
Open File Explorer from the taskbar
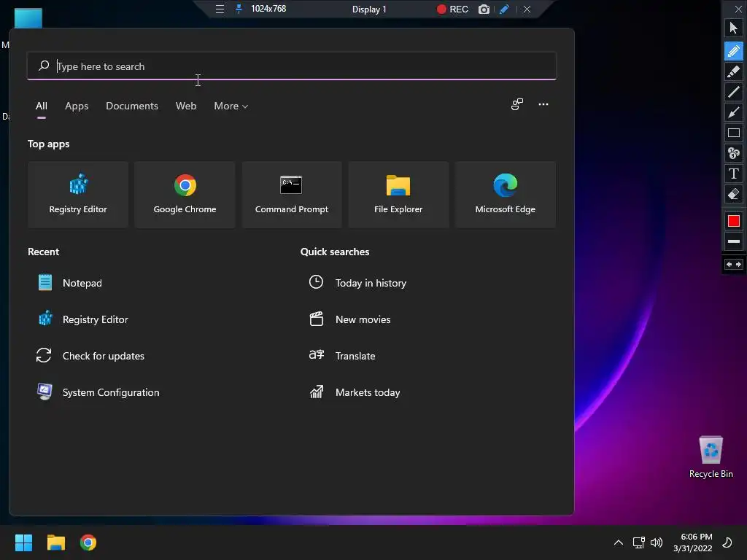55,542
